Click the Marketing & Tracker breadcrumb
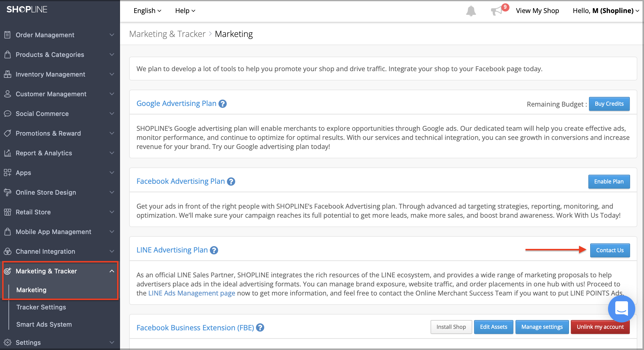This screenshot has height=350, width=644. [x=167, y=34]
